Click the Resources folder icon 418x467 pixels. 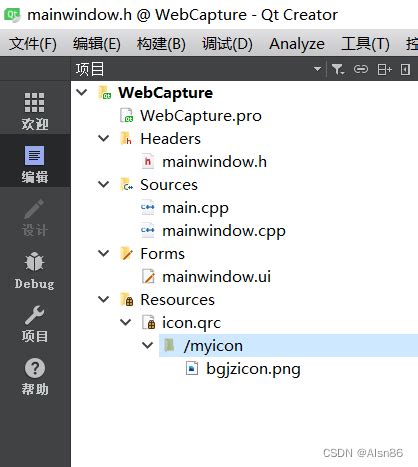tap(127, 299)
